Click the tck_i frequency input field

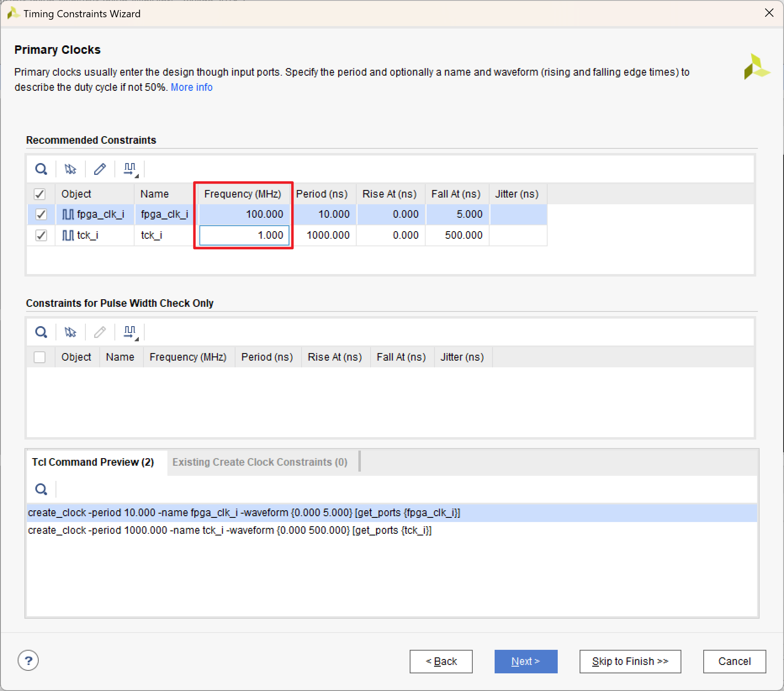[x=244, y=235]
